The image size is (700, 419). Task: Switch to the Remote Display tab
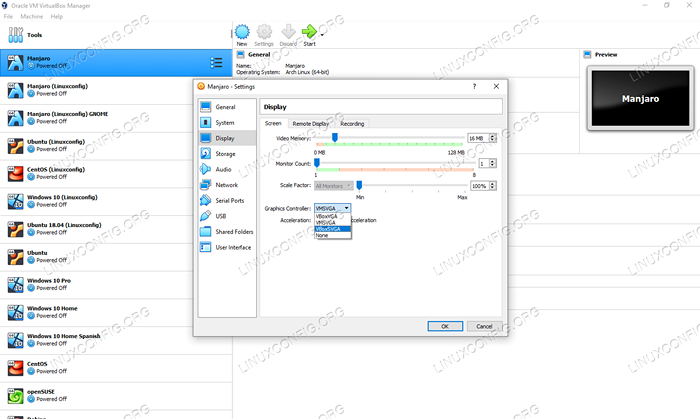tap(311, 124)
